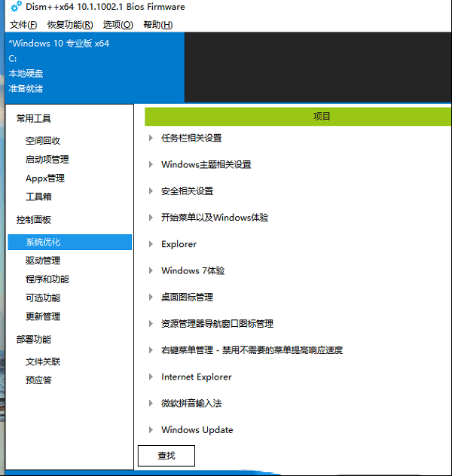Expand arrow for the Explorer group

click(151, 244)
